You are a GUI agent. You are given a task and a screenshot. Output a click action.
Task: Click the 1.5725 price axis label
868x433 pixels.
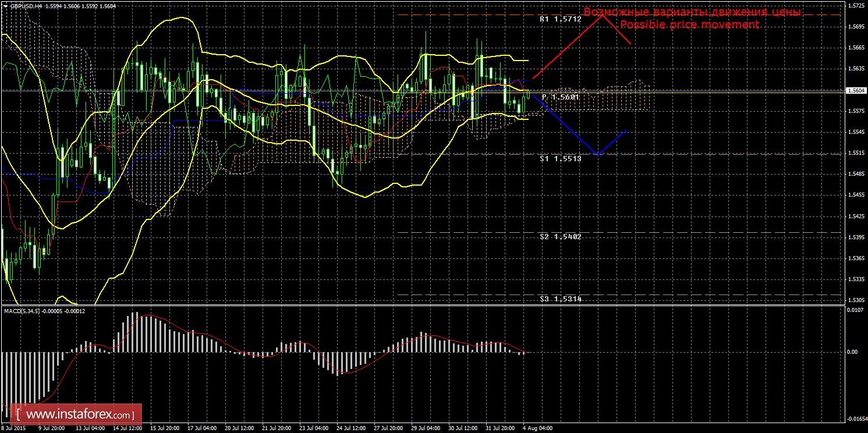click(x=856, y=6)
